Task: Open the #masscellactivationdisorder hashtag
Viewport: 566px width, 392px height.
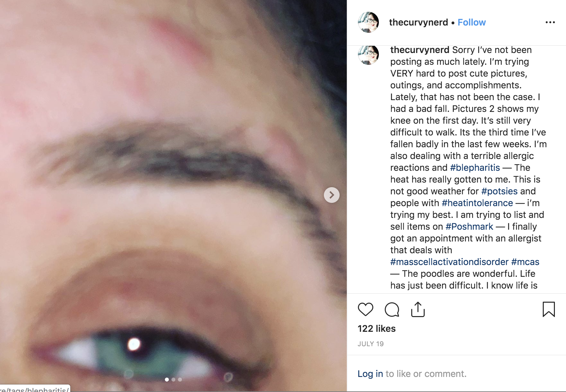Action: (450, 262)
